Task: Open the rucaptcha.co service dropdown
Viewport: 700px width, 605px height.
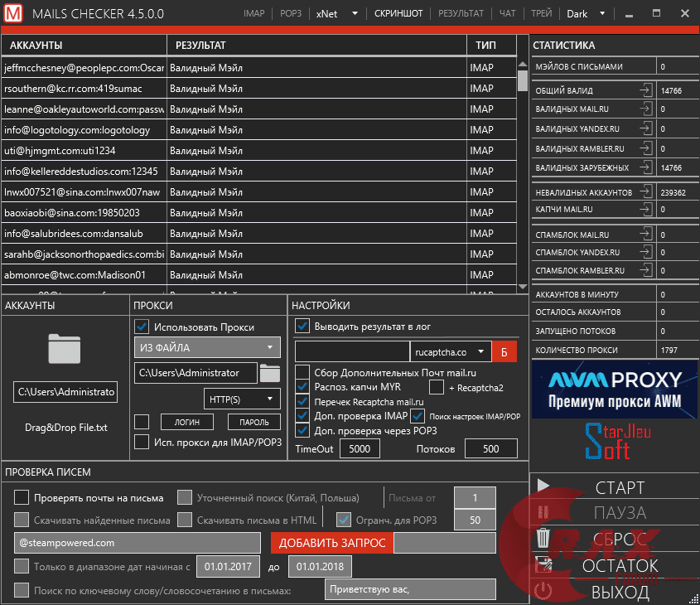Action: click(x=451, y=352)
